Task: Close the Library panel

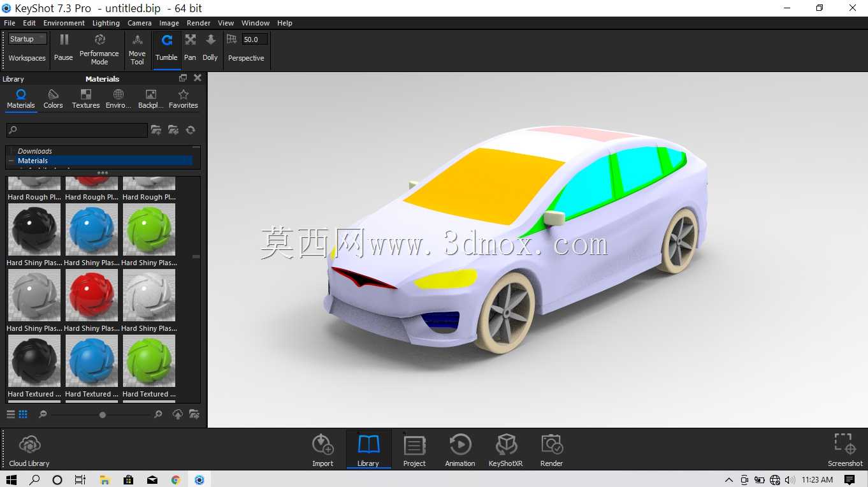Action: click(x=198, y=78)
